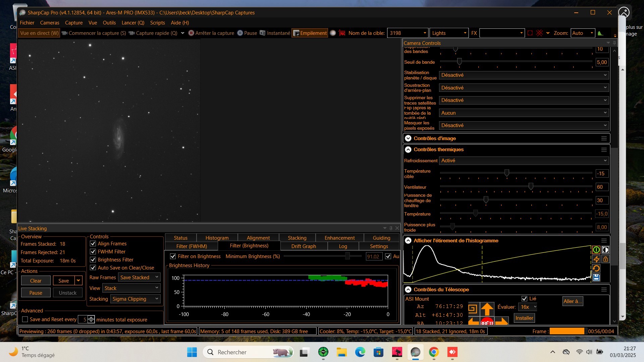The image size is (644, 362).
Task: Click the red reticule crosshair toolbar icon
Action: tap(539, 33)
